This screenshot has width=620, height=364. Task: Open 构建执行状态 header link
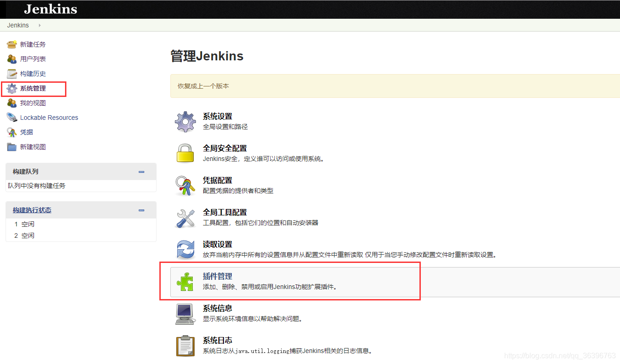32,210
